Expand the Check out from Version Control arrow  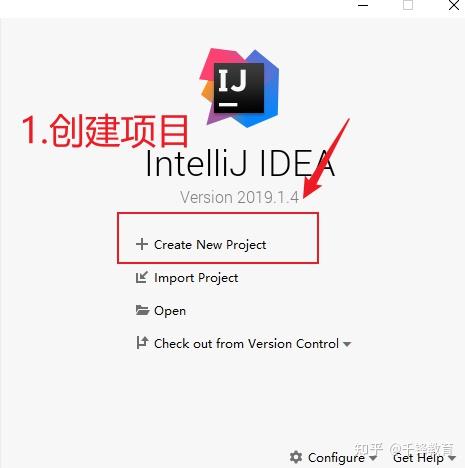[347, 344]
